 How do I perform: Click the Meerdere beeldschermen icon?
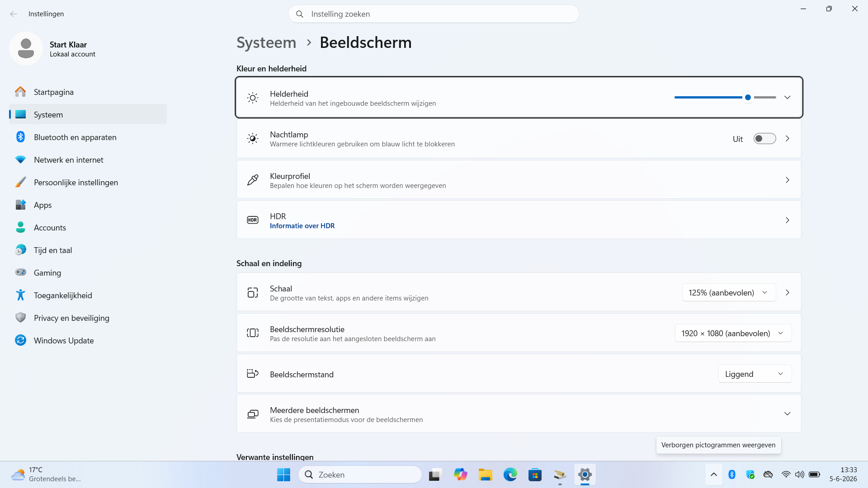[x=253, y=414]
